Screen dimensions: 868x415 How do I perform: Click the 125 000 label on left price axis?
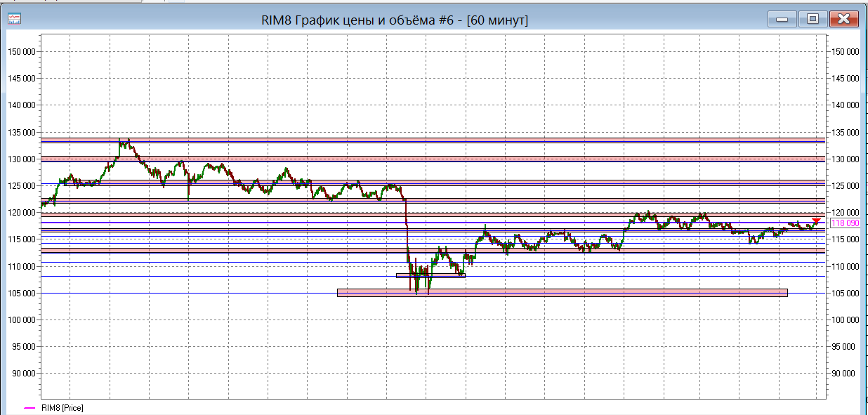pyautogui.click(x=22, y=185)
